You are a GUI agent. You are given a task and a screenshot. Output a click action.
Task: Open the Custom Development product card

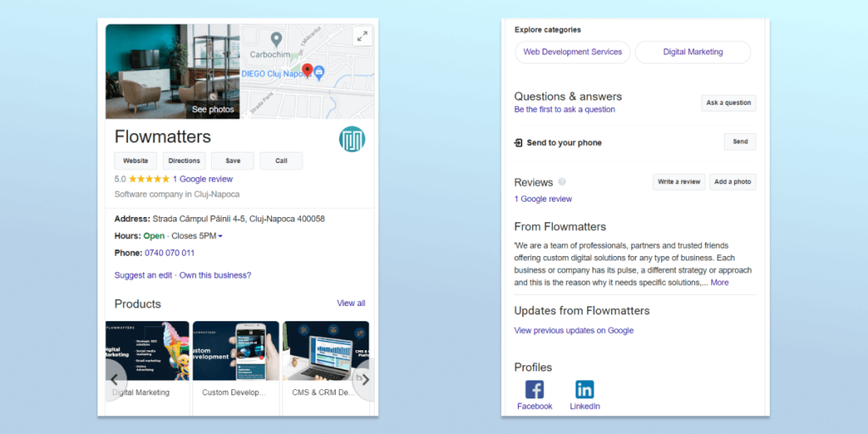tap(236, 368)
